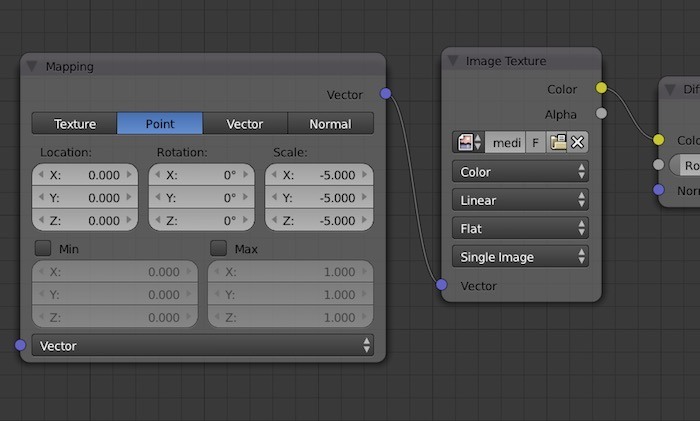Click the Diffuse Roughness input socket
700x421 pixels.
tap(658, 165)
